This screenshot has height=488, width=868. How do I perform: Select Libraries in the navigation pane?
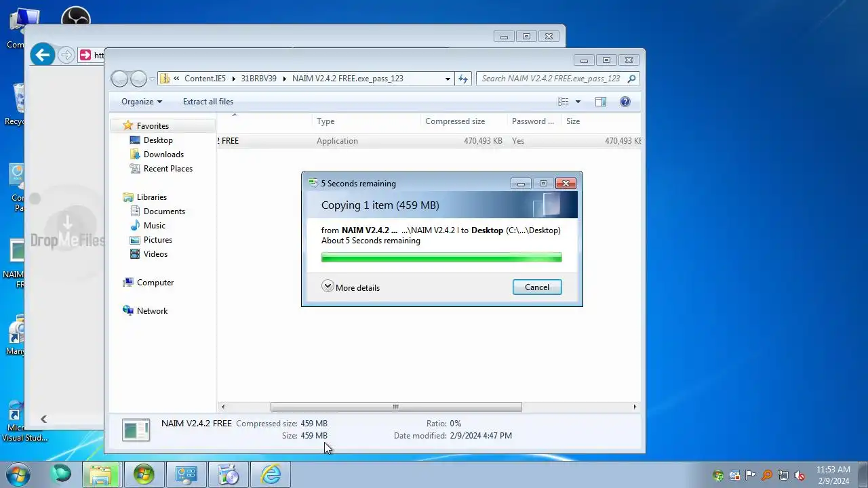pos(151,197)
